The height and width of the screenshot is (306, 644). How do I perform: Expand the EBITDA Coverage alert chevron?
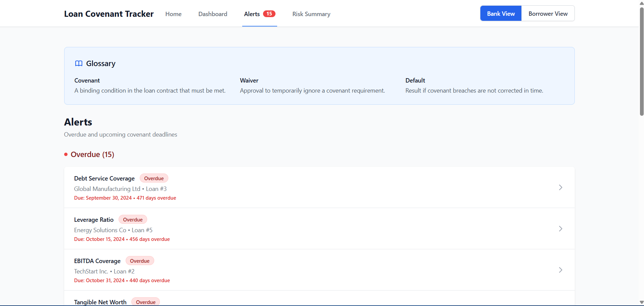click(560, 270)
